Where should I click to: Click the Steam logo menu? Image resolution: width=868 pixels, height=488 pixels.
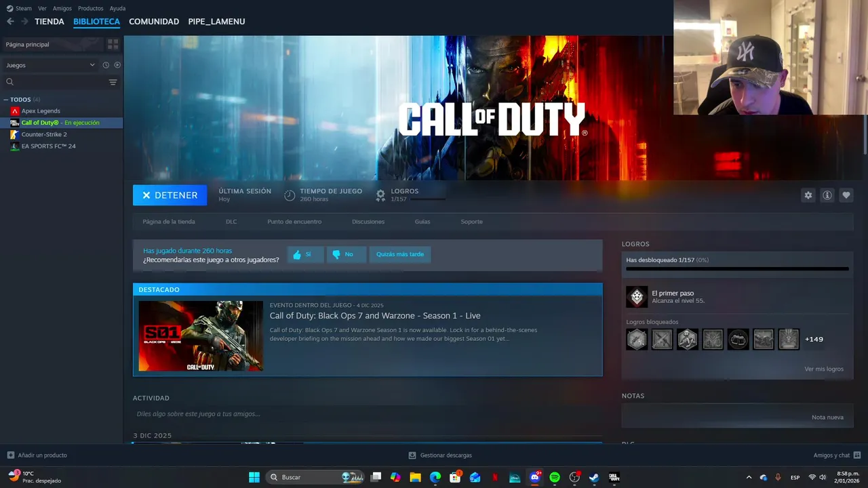click(19, 8)
